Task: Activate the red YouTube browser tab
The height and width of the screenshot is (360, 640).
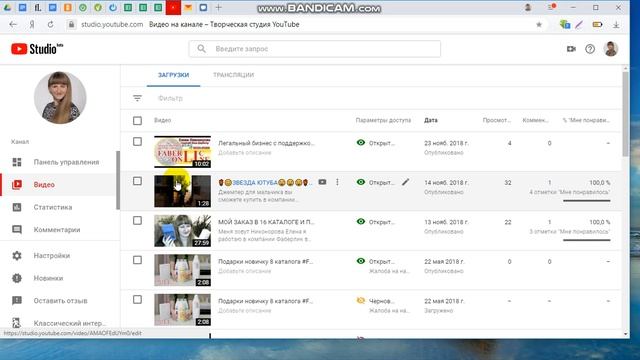Action: pyautogui.click(x=173, y=7)
